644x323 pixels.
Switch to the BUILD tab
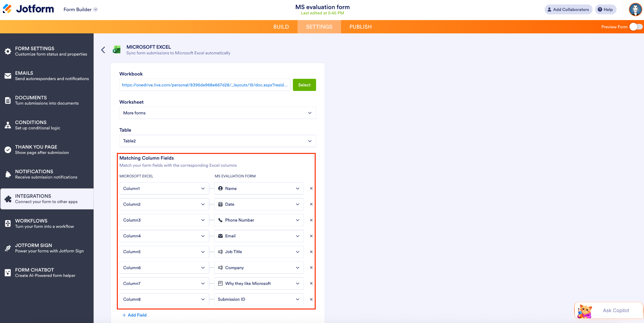click(x=281, y=27)
